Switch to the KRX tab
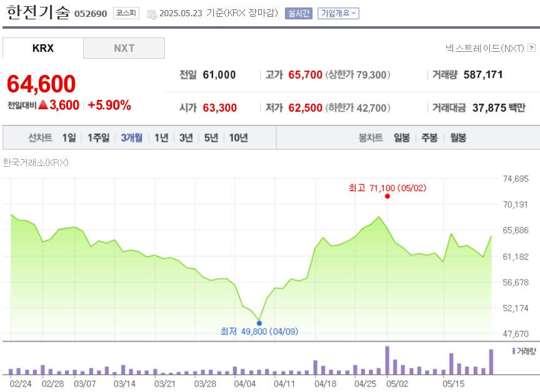Screen dimensions: 540x392 pos(43,48)
